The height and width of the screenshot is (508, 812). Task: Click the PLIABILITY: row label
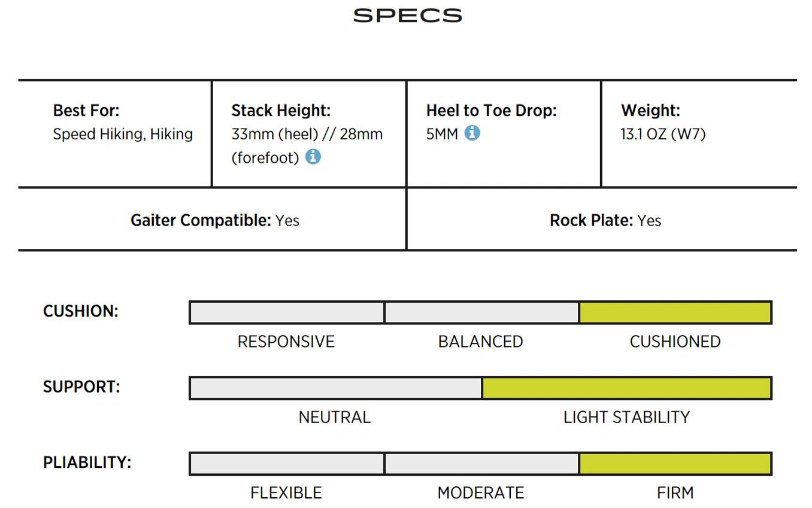[87, 463]
